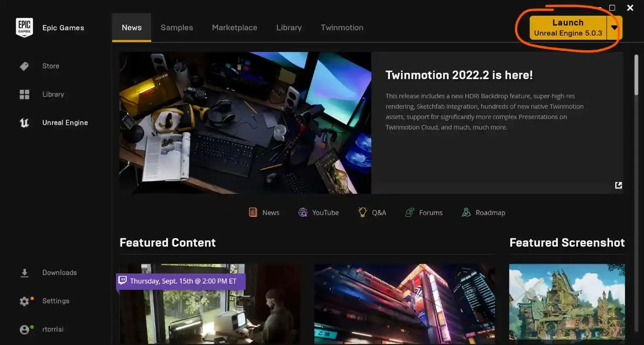This screenshot has width=644, height=345.
Task: Click the Library grid icon in sidebar
Action: [x=24, y=94]
